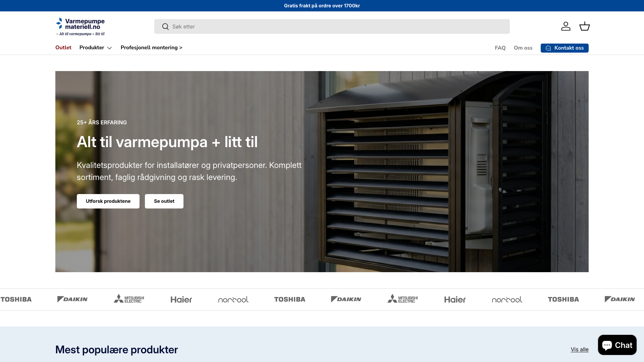Go to Varmepumpemateriell.no logo home
Screen dimensions: 644x362
(80, 26)
